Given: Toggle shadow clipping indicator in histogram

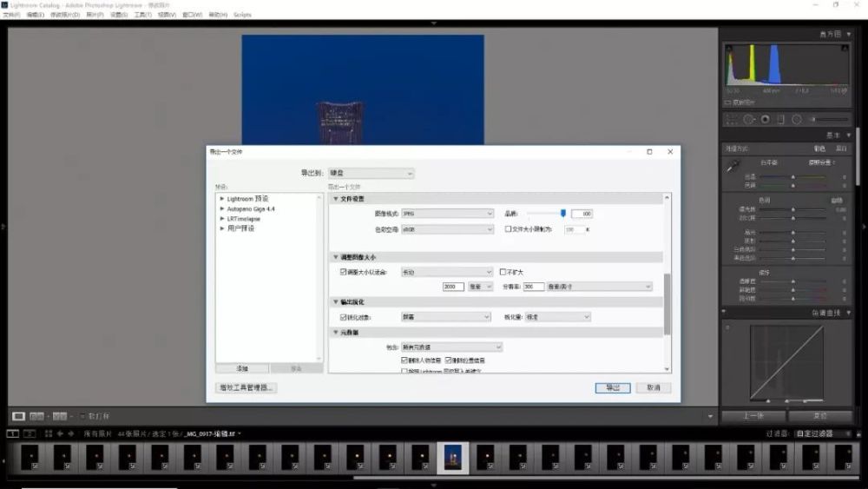Looking at the screenshot, I should 729,49.
